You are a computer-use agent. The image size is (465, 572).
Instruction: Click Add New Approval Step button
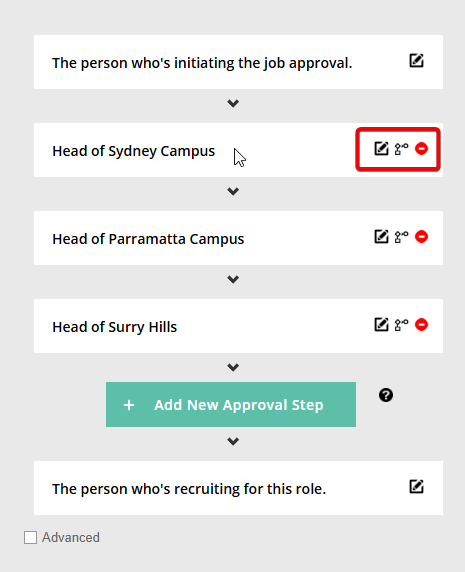231,405
